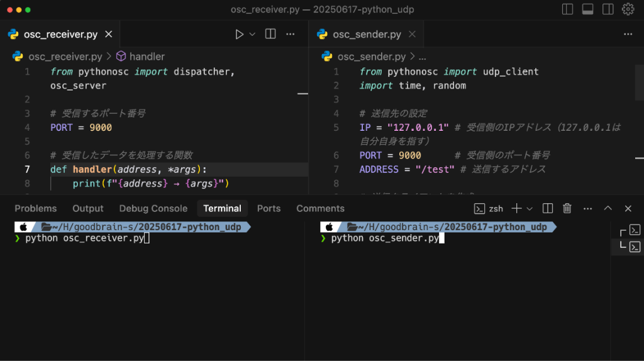This screenshot has width=644, height=361.
Task: Click the handler breadcrumb in the left editor
Action: click(147, 57)
